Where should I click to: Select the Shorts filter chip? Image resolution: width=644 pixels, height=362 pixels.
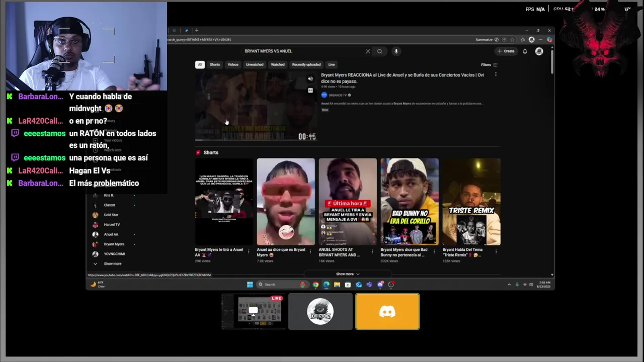point(215,64)
